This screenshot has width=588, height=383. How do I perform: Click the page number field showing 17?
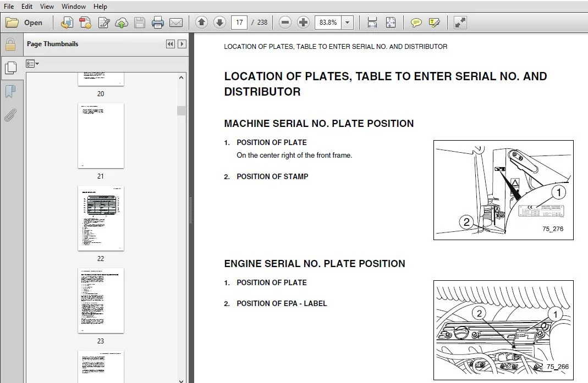pos(239,23)
